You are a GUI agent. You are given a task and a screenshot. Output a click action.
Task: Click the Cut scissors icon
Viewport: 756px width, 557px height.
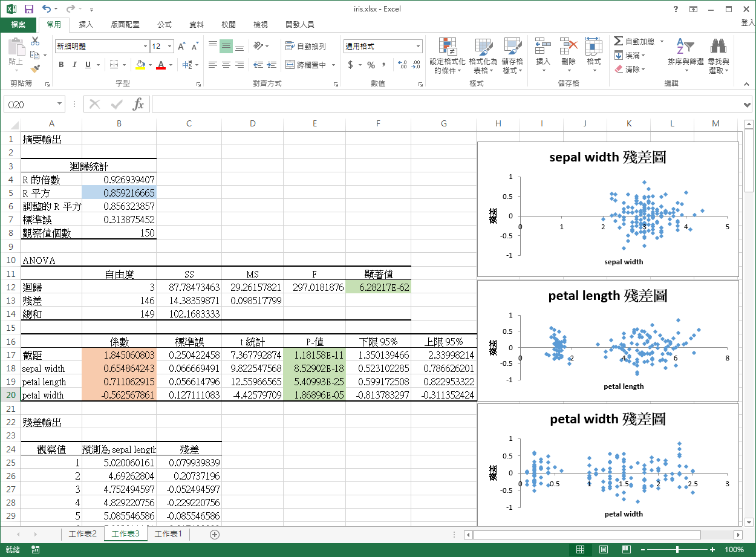pyautogui.click(x=34, y=41)
